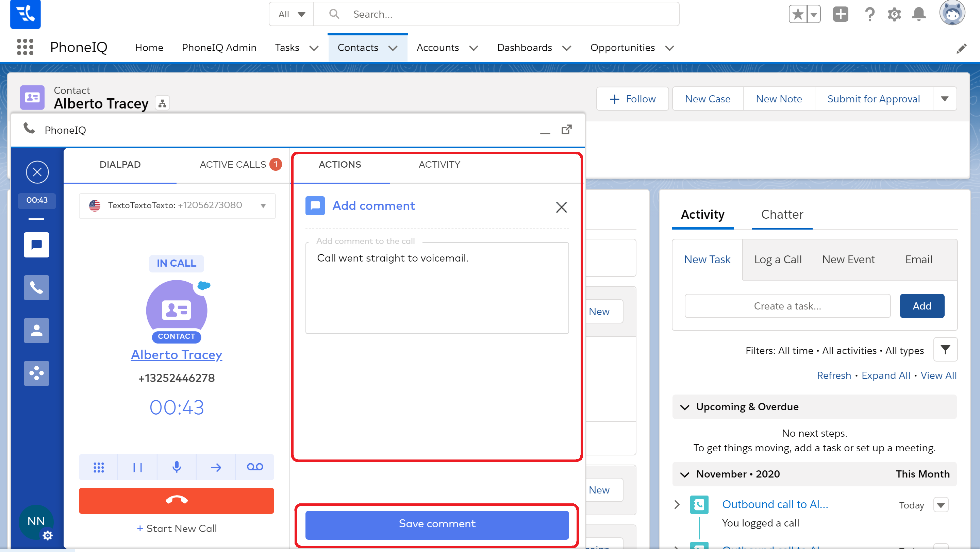Open the activity filter funnel icon

[945, 350]
